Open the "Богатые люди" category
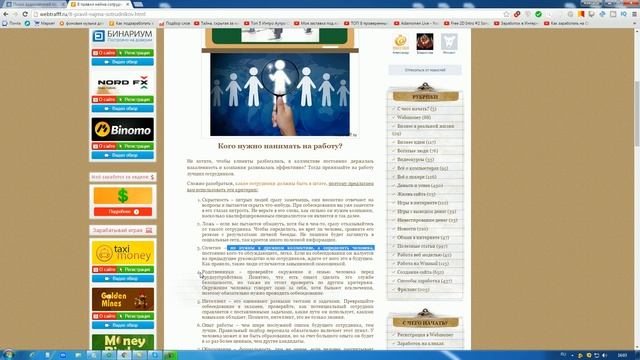This screenshot has height=360, width=640. click(x=417, y=151)
